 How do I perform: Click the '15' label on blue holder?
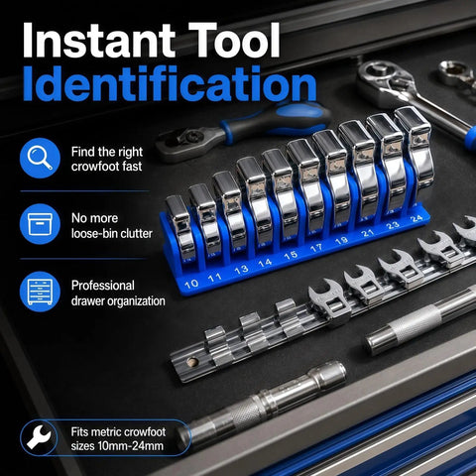(291, 255)
